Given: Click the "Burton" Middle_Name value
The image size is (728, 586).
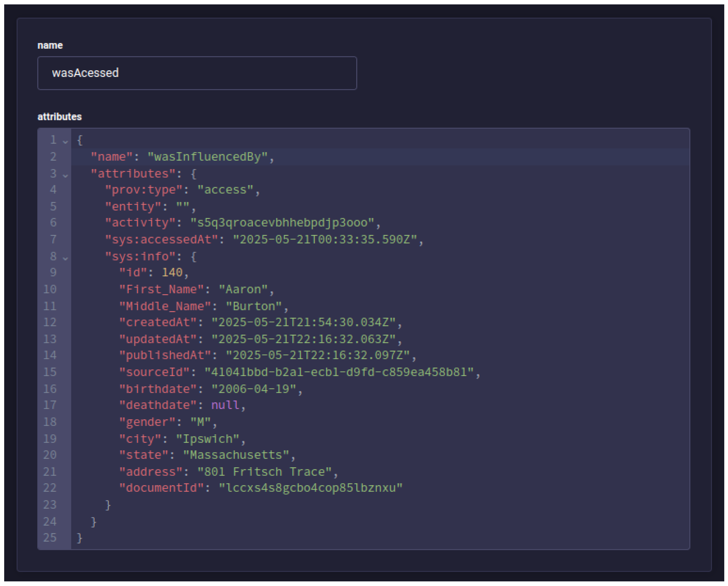Looking at the screenshot, I should 254,306.
